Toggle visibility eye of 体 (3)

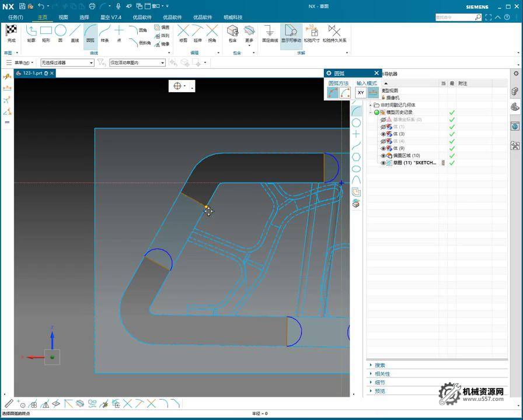383,134
